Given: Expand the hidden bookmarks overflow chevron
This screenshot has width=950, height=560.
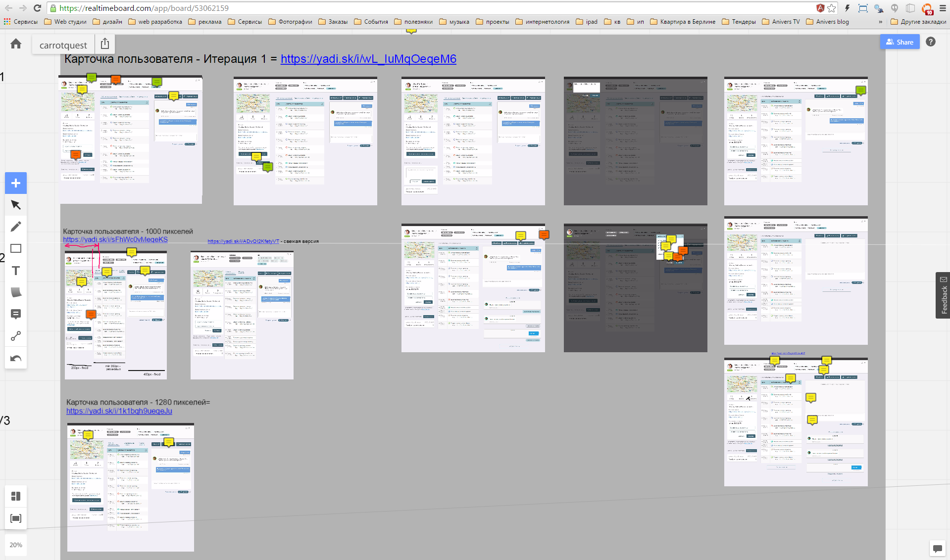Looking at the screenshot, I should 880,22.
